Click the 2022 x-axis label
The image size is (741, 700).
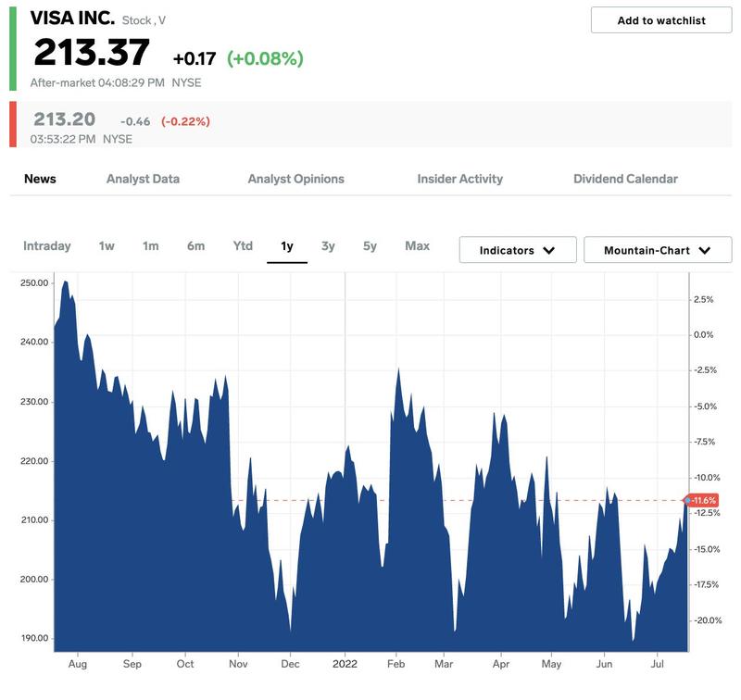pyautogui.click(x=345, y=664)
